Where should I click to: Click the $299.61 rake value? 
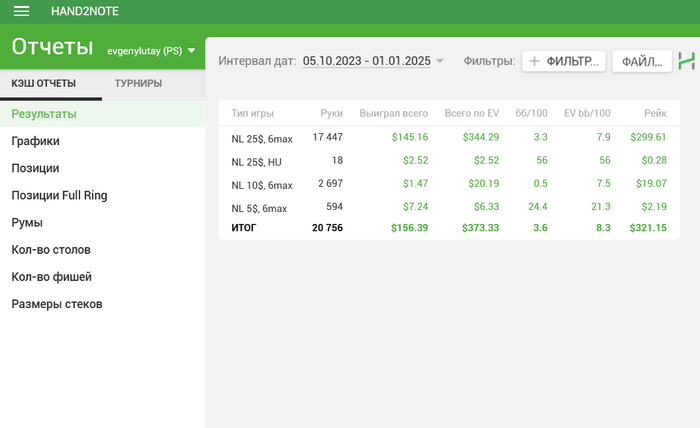(648, 137)
